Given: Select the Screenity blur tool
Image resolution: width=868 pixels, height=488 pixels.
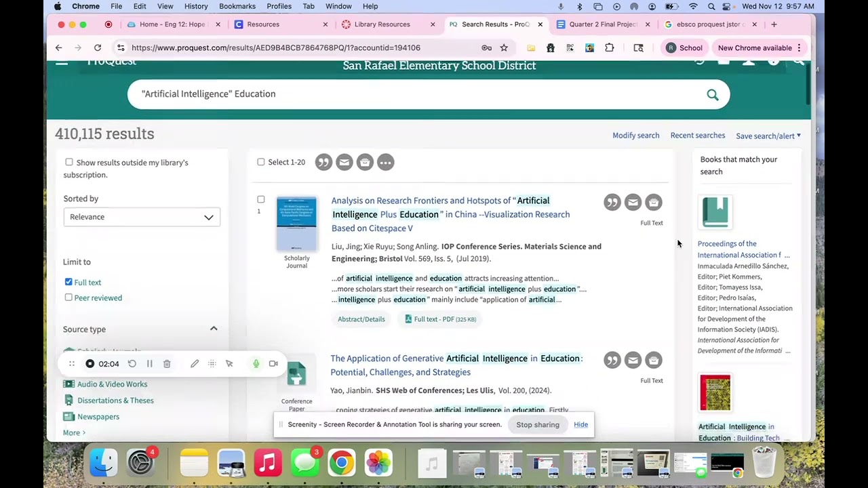Looking at the screenshot, I should point(212,364).
